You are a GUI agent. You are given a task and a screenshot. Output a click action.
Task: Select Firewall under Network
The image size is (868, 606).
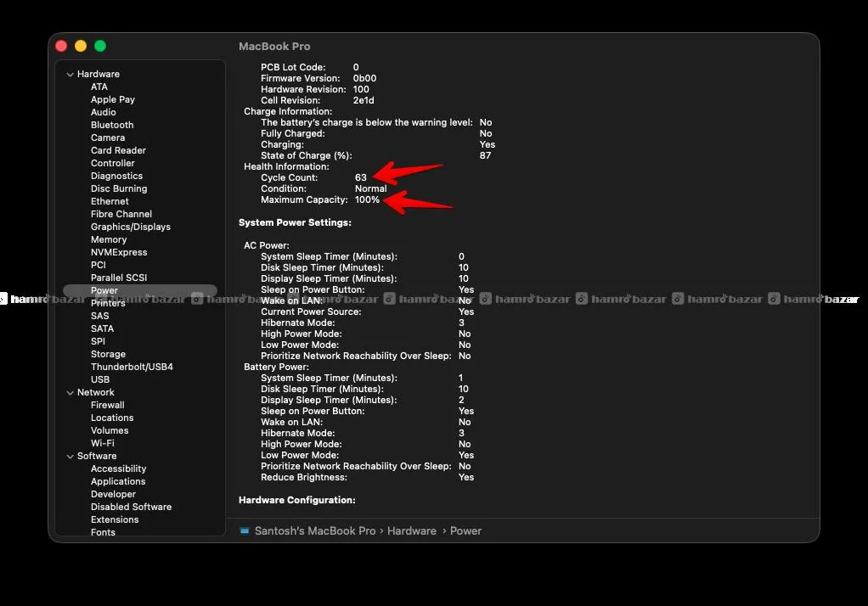pyautogui.click(x=108, y=405)
